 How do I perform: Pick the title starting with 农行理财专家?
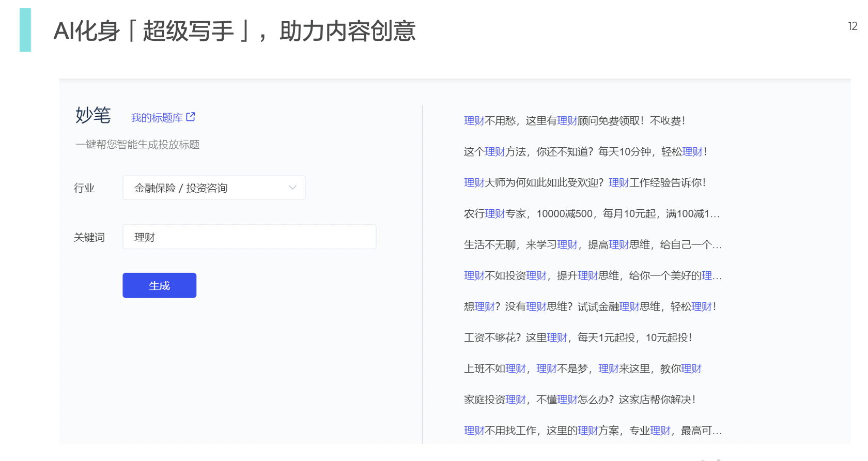click(591, 214)
